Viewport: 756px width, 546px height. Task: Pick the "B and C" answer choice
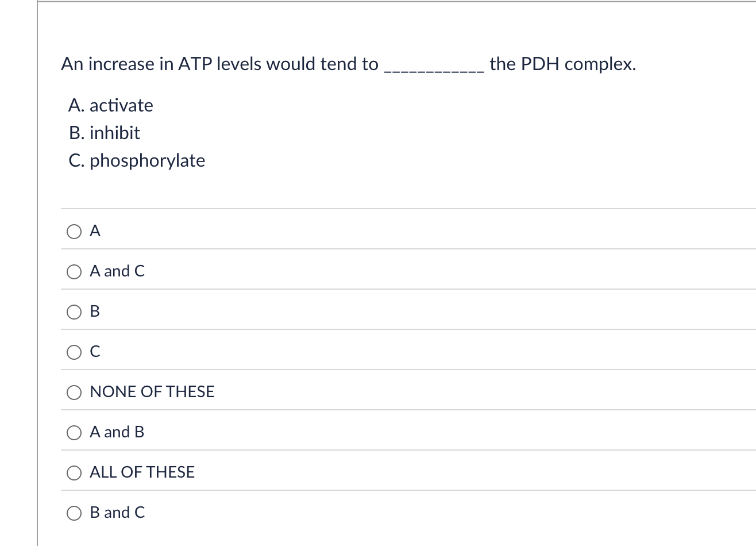(x=74, y=513)
